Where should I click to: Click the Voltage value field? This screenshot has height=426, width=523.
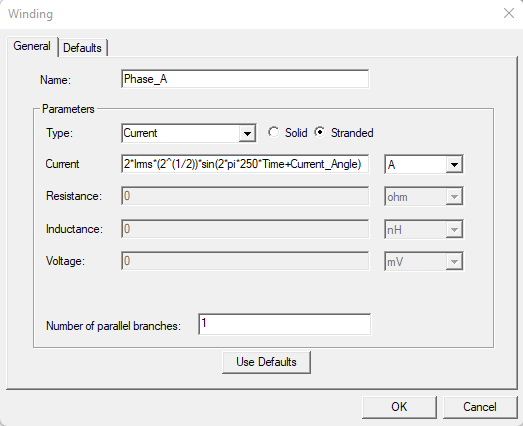pyautogui.click(x=245, y=261)
